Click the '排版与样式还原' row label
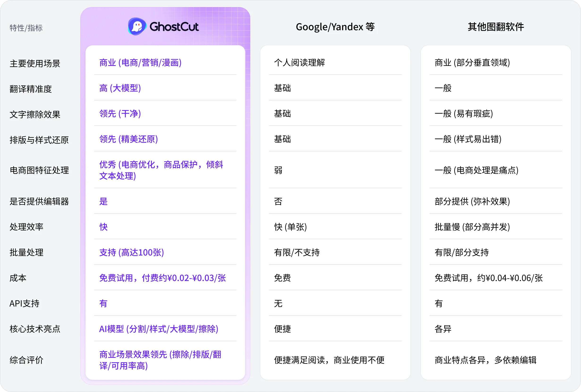Screen dimensions: 581x392 [39, 140]
